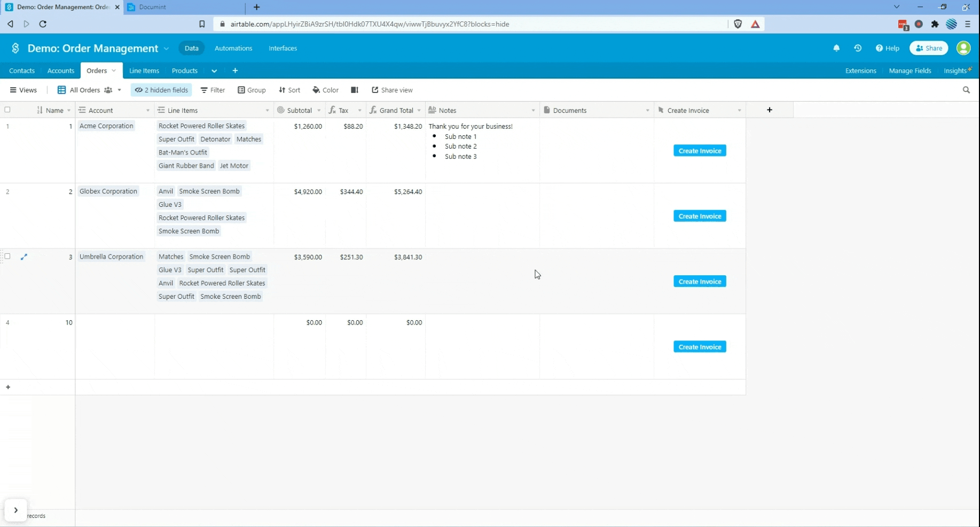
Task: Click the Airtable base dollar icon
Action: click(15, 48)
